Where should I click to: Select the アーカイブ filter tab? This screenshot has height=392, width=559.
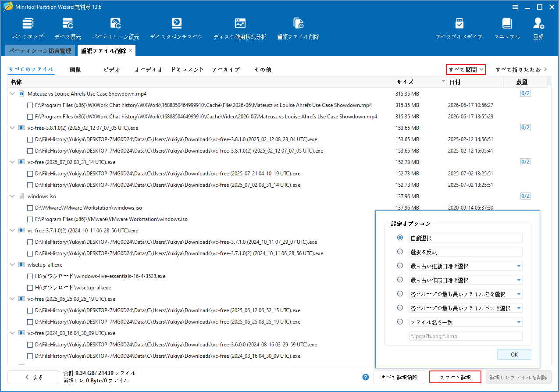[x=226, y=69]
